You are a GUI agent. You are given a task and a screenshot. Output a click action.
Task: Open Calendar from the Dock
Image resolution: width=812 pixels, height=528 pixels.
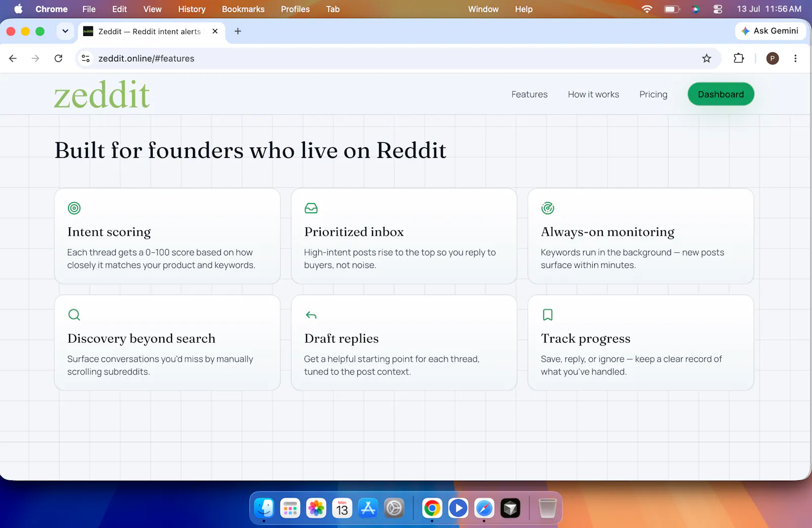click(342, 508)
